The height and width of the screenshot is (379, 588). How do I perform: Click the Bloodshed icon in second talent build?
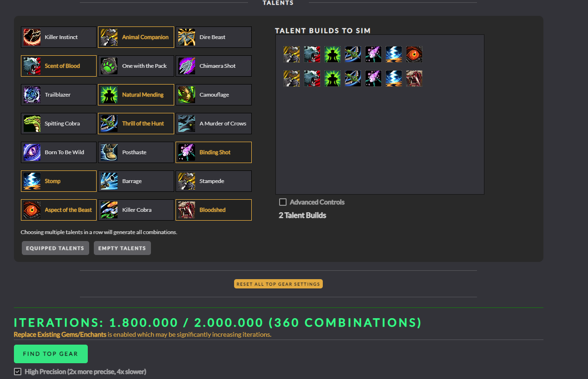414,78
